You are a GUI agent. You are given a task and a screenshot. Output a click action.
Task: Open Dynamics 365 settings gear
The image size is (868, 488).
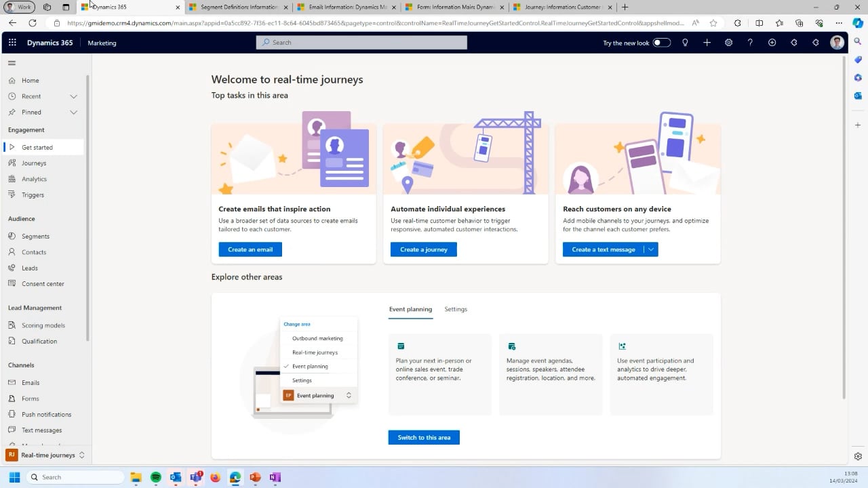pyautogui.click(x=728, y=43)
